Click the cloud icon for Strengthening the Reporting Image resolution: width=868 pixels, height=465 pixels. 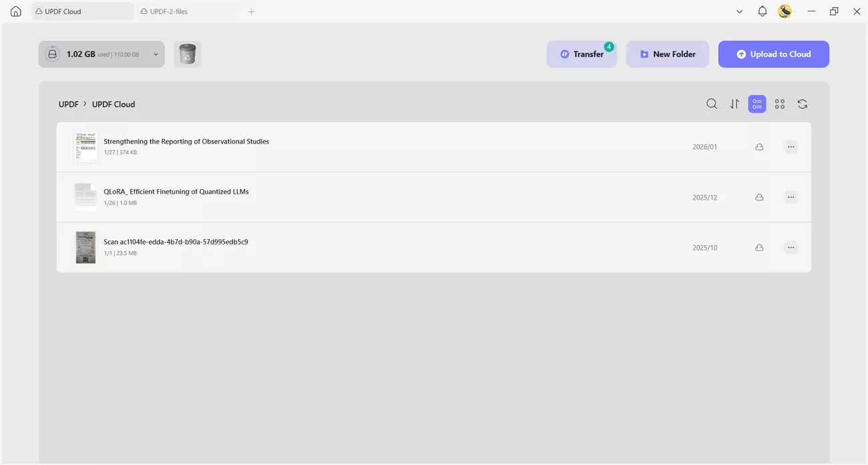[759, 147]
